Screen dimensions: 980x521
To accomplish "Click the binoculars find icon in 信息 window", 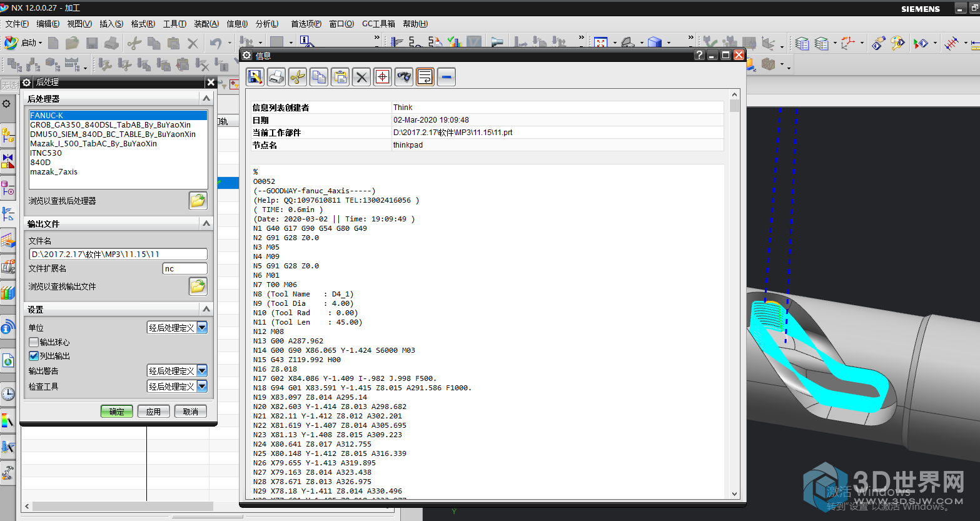I will tap(404, 77).
